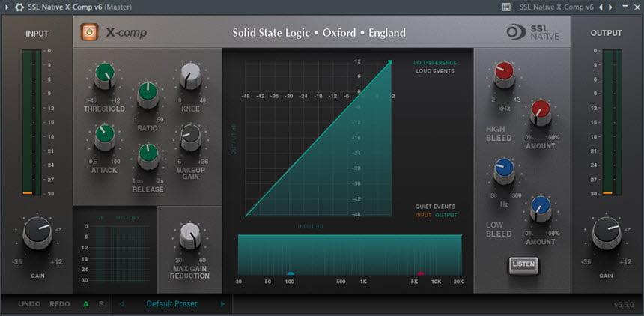This screenshot has width=644, height=316.
Task: Click the Input Gain knob
Action: (x=37, y=234)
